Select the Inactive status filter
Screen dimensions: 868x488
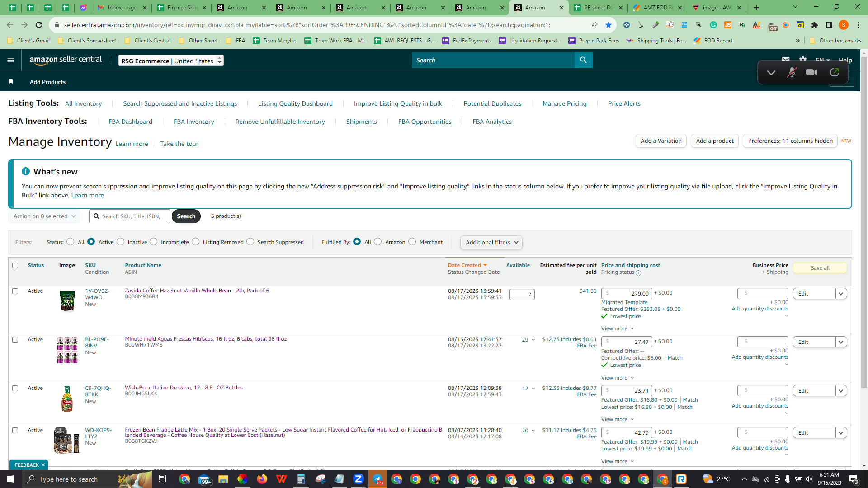[120, 242]
